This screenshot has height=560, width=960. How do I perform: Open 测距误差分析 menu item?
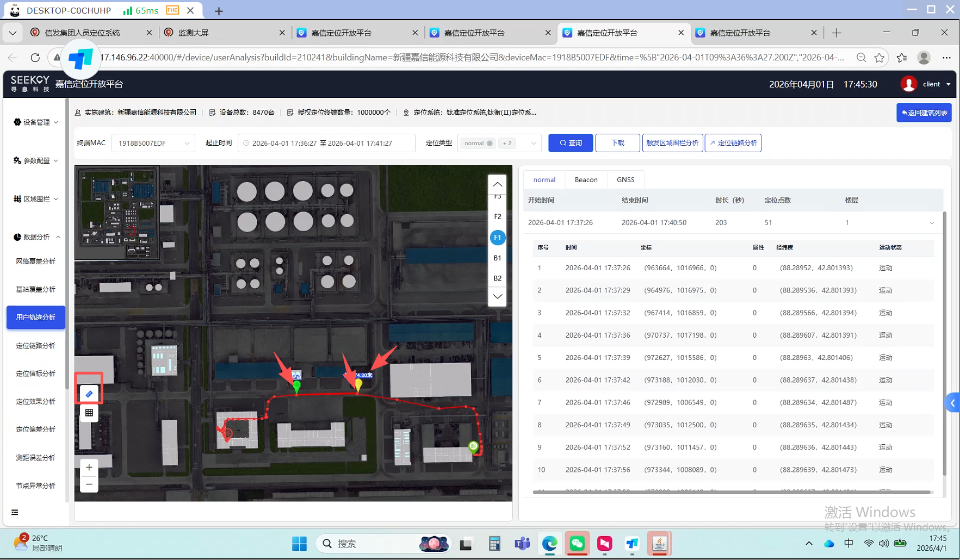36,458
